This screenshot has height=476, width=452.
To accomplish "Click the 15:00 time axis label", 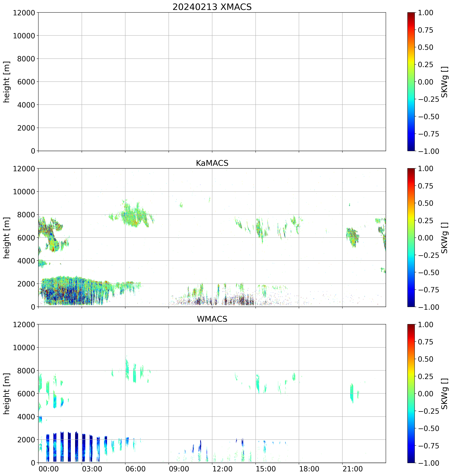I will [266, 469].
